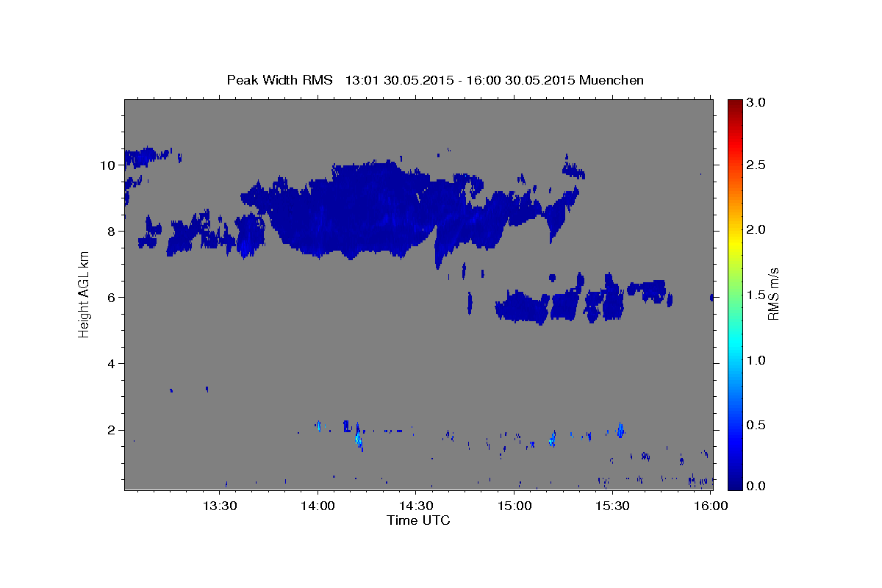The image size is (882, 588).
Task: Click the plot title 'Peak Width RMS'
Action: [x=279, y=79]
